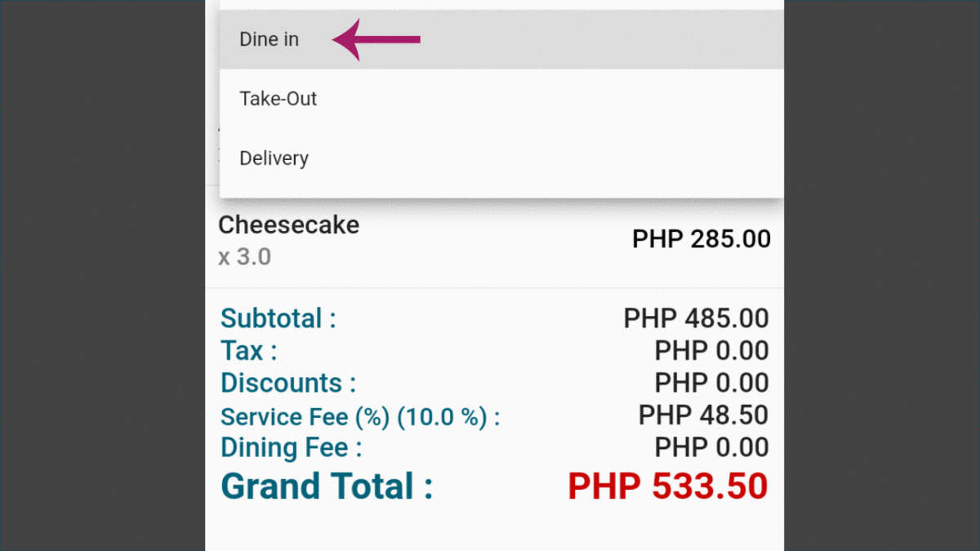Select the Dine in option
Image resolution: width=980 pixels, height=551 pixels.
click(501, 39)
